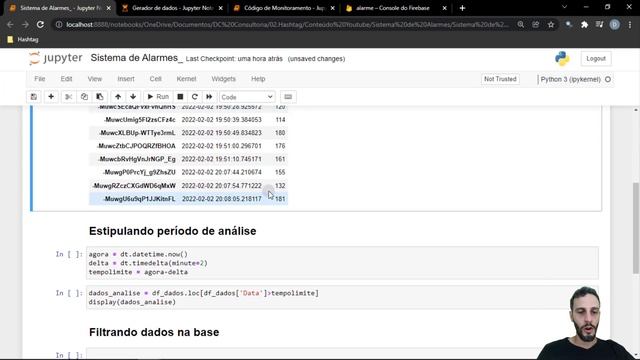Screen dimensions: 640x360
Task: Open the browser extensions puzzle icon
Action: pos(584,24)
